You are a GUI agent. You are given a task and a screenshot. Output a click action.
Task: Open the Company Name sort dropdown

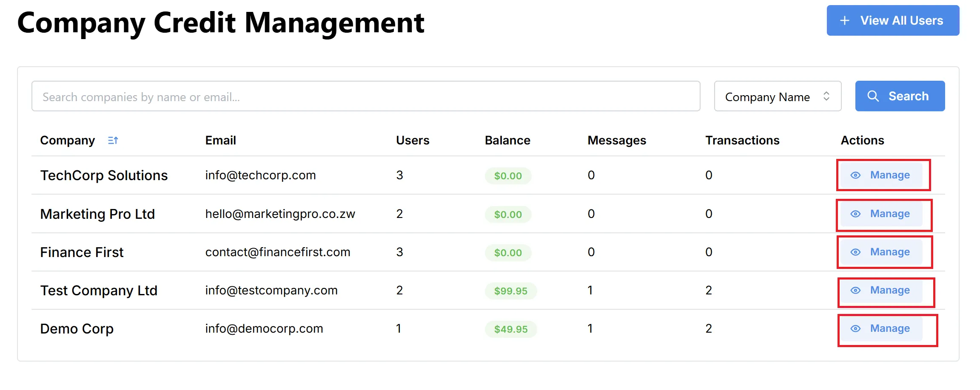point(777,96)
